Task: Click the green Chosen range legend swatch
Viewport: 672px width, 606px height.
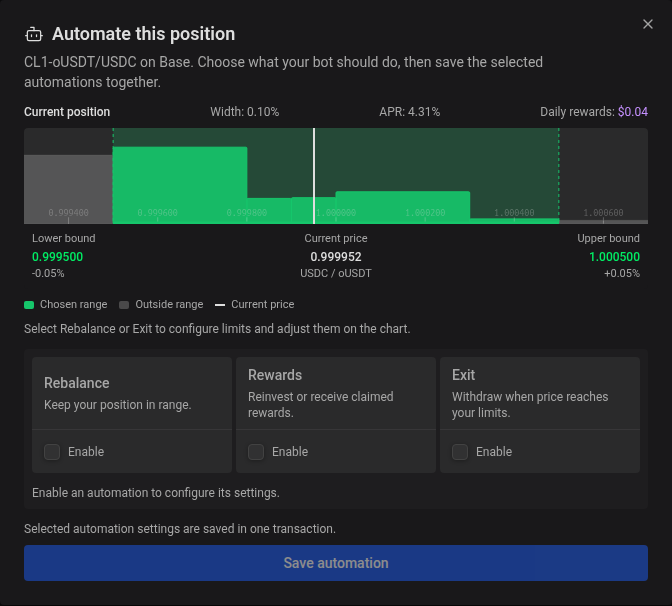Action: pos(29,305)
